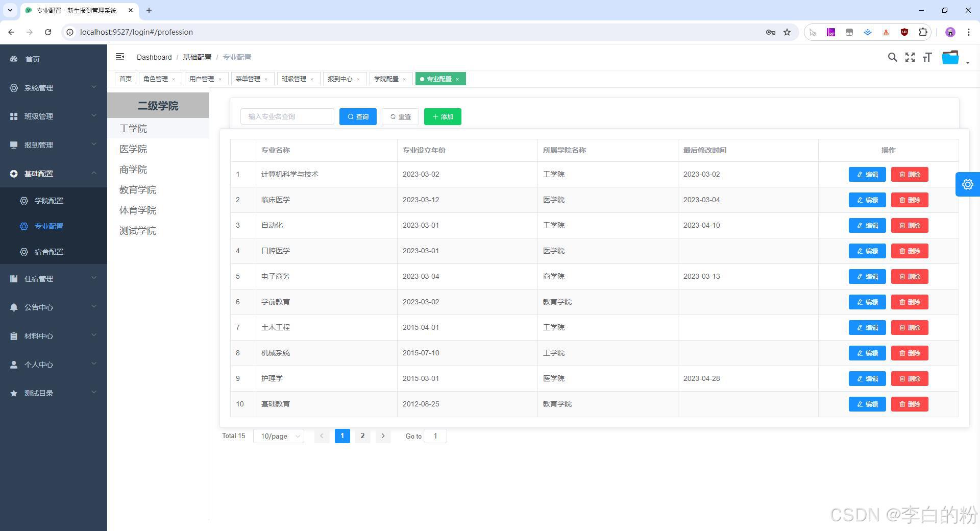Toggle fullscreen mode icon
The image size is (980, 531).
(x=910, y=57)
